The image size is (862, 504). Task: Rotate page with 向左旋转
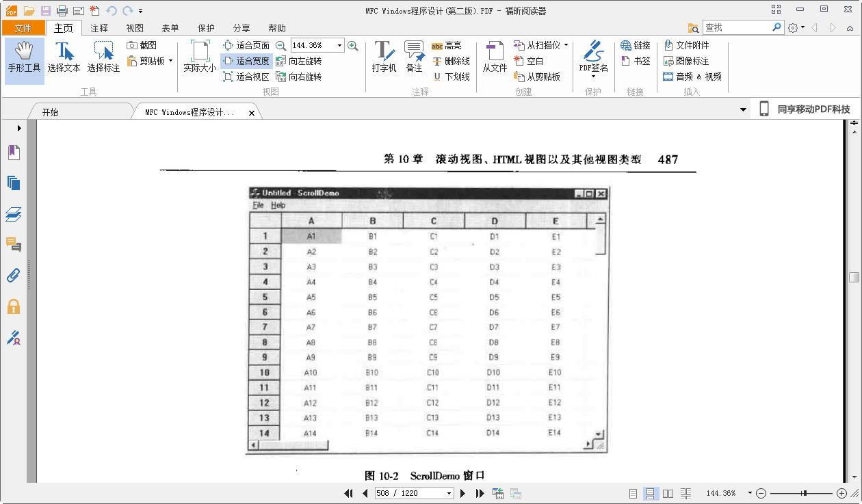click(x=298, y=61)
